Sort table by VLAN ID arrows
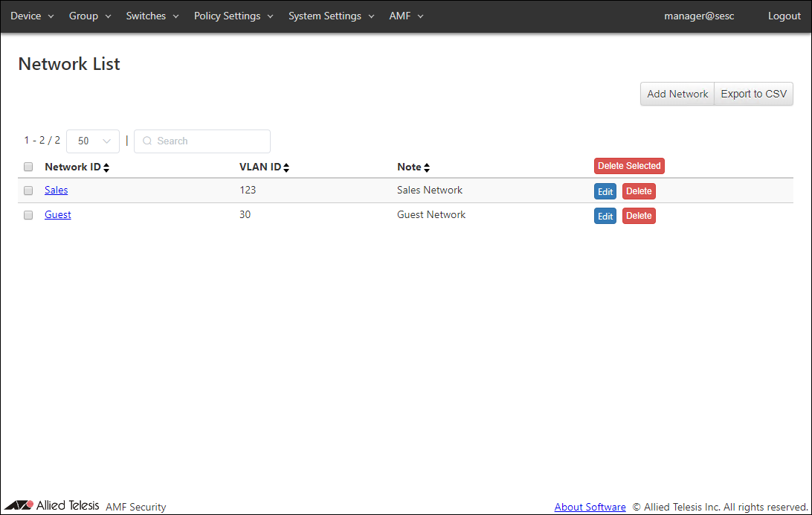Screen dimensions: 812x515 click(286, 168)
